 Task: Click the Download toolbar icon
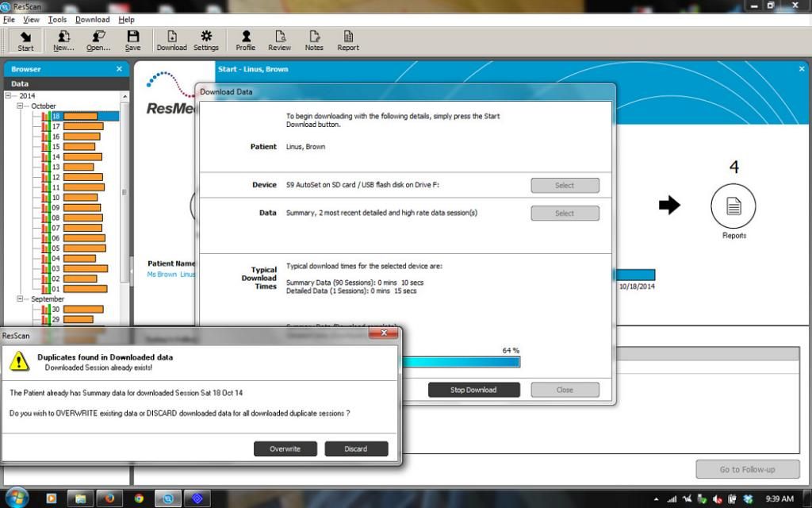click(x=171, y=41)
